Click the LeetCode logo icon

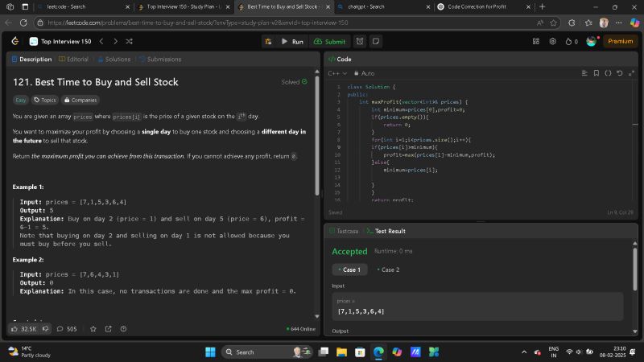click(15, 41)
